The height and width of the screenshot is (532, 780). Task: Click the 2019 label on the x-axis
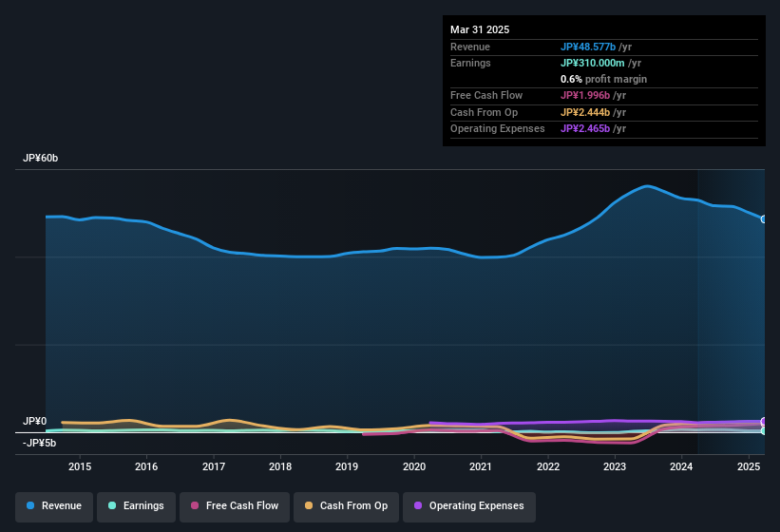pyautogui.click(x=347, y=466)
